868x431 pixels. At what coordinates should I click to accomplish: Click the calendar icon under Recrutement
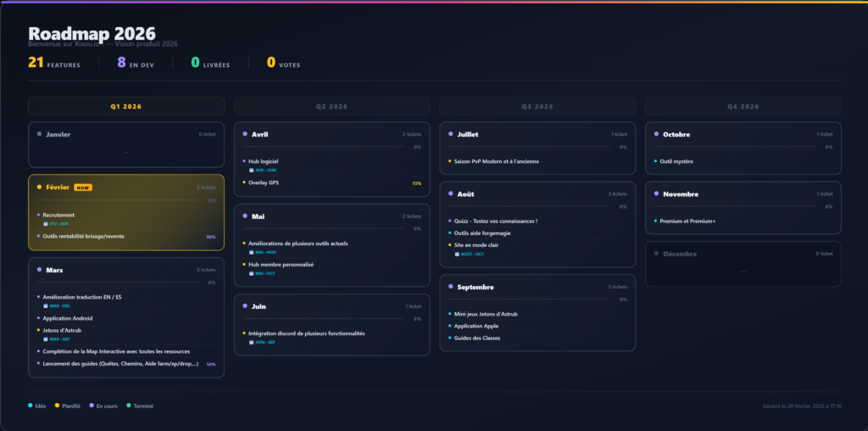pyautogui.click(x=46, y=224)
